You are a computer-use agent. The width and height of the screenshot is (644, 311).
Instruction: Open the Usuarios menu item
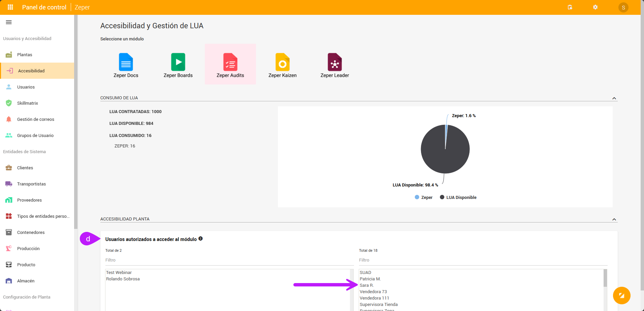(37, 87)
